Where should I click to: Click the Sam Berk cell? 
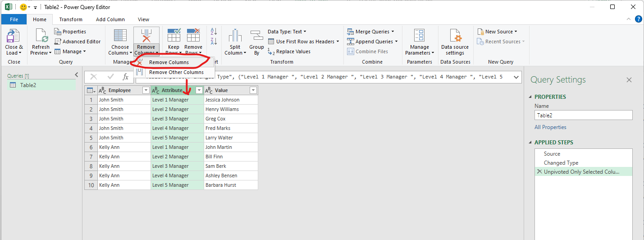point(231,166)
